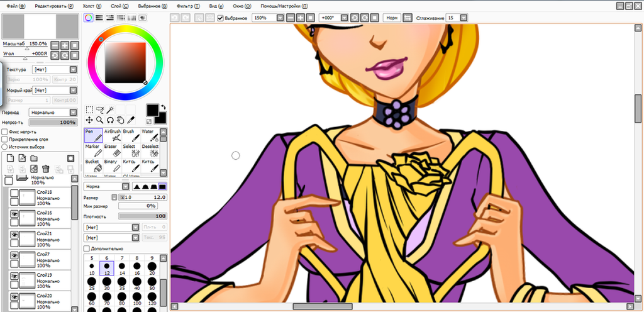
Task: Select the Pen tool
Action: click(x=93, y=135)
